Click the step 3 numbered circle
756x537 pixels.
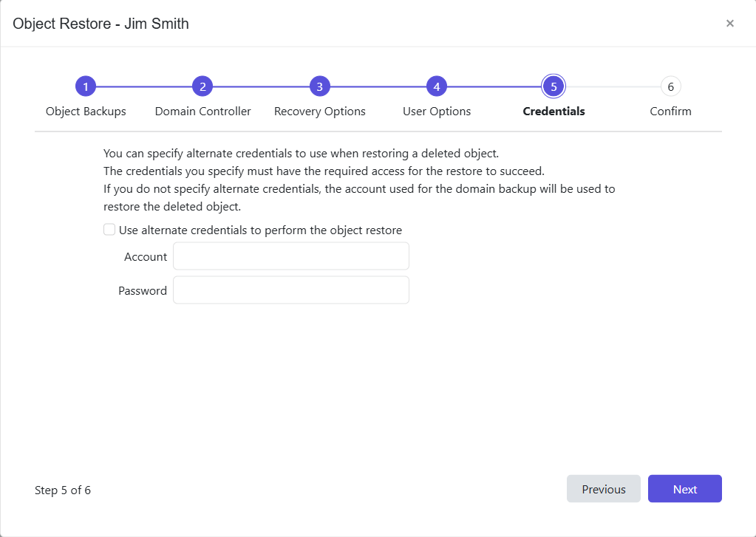pos(319,87)
